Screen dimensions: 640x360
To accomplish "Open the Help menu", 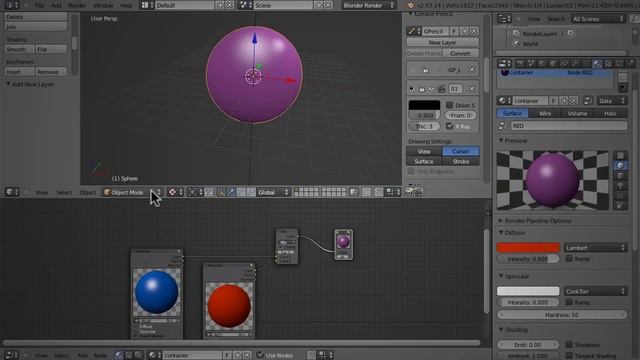I will tap(126, 5).
